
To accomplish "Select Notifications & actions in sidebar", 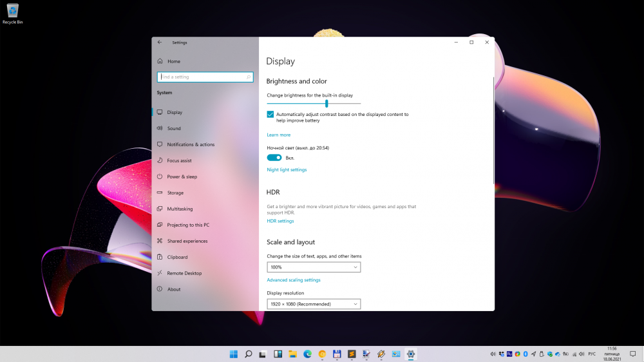I will (x=191, y=144).
